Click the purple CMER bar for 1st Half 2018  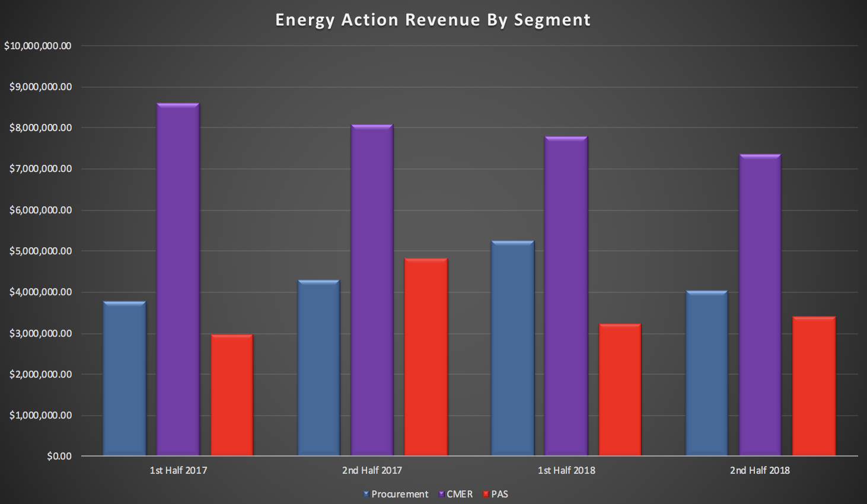coord(566,296)
